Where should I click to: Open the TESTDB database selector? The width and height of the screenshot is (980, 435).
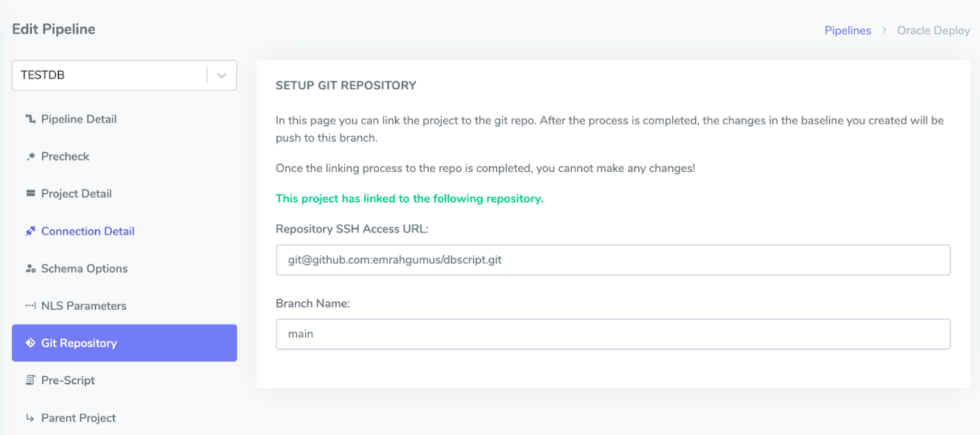point(109,75)
